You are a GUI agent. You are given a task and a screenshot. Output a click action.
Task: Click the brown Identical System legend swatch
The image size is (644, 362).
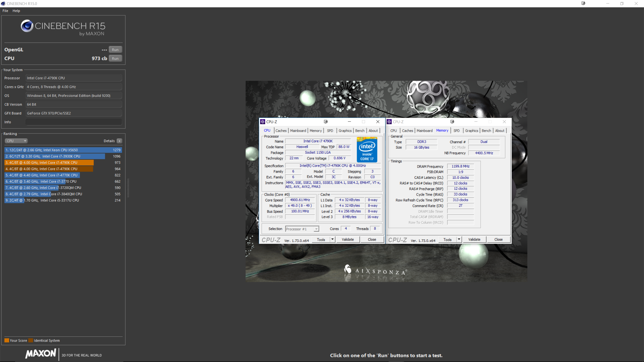pyautogui.click(x=31, y=340)
